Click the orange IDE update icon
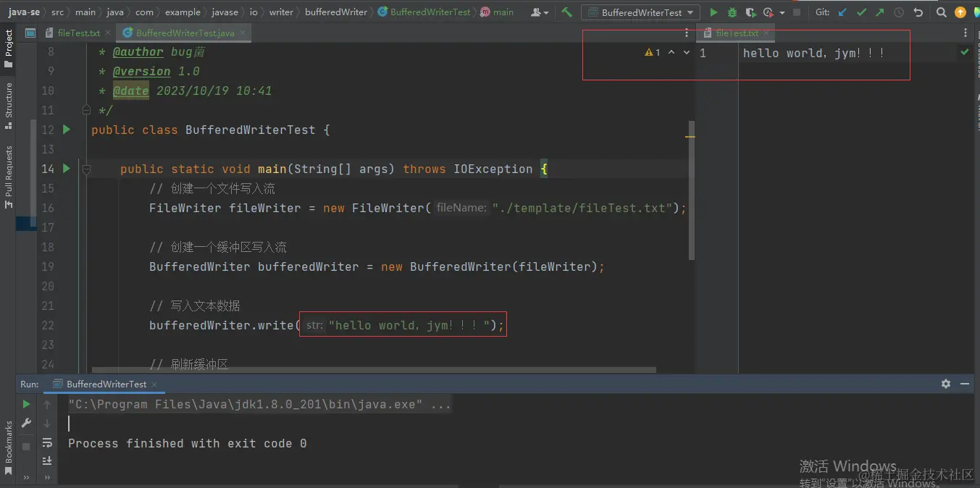The image size is (980, 488). [960, 12]
